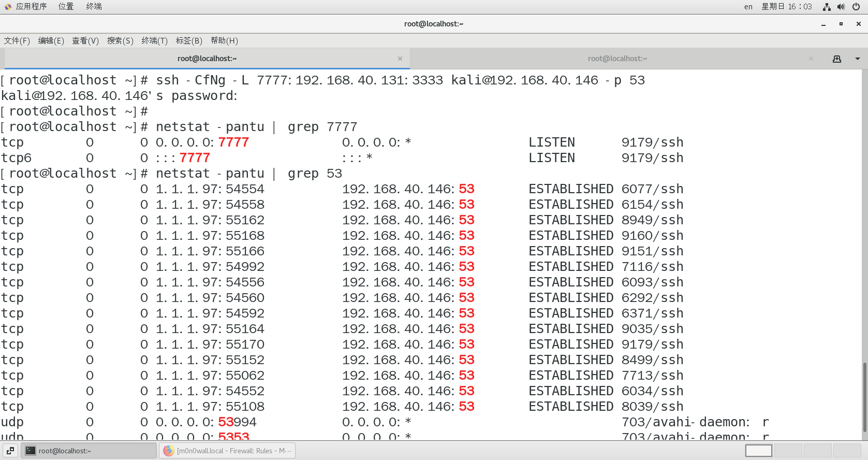Click the tcp6 :::7777 row
This screenshot has height=460, width=868.
click(342, 158)
